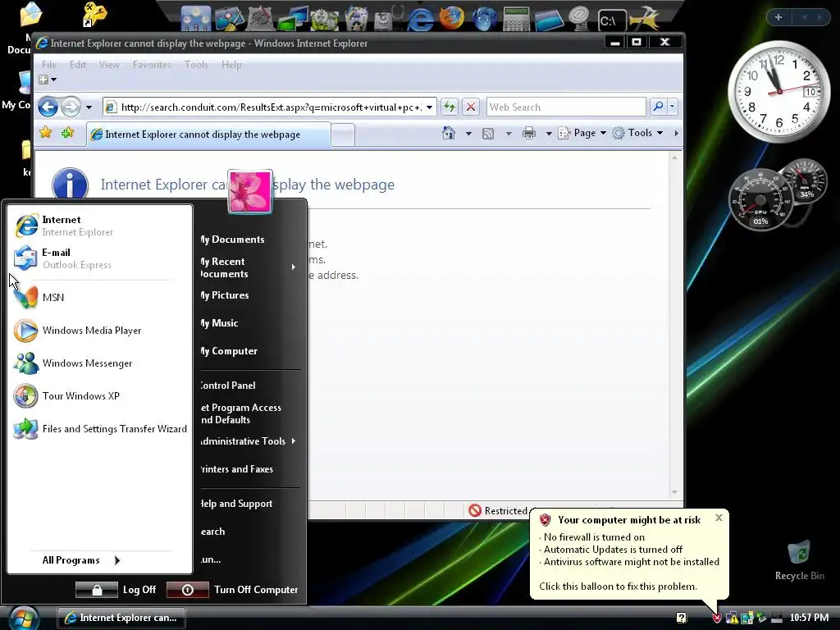Expand the feeds button dropdown arrow
This screenshot has height=630, width=840.
click(x=509, y=134)
